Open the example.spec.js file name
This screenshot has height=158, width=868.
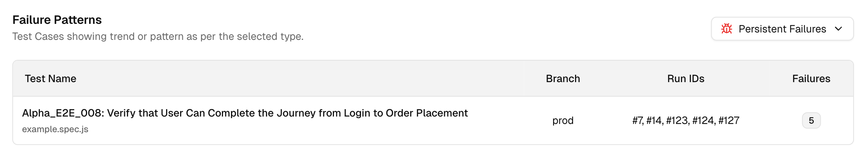pyautogui.click(x=55, y=129)
